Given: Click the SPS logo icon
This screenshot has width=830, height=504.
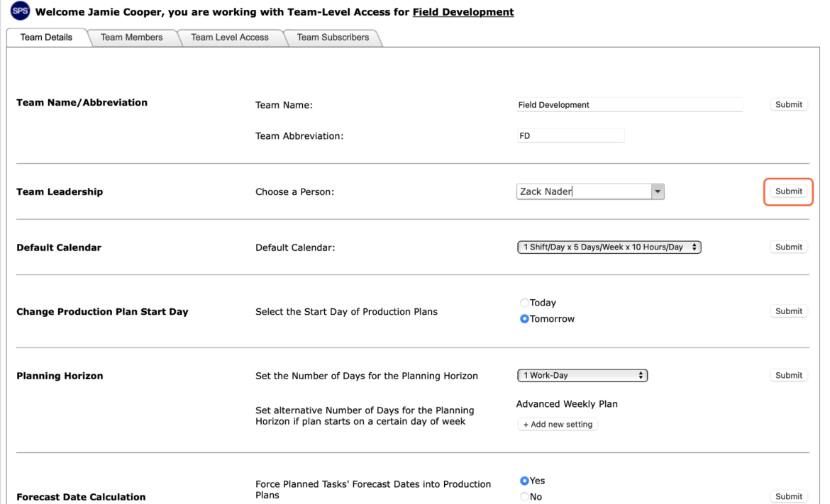Looking at the screenshot, I should [20, 11].
